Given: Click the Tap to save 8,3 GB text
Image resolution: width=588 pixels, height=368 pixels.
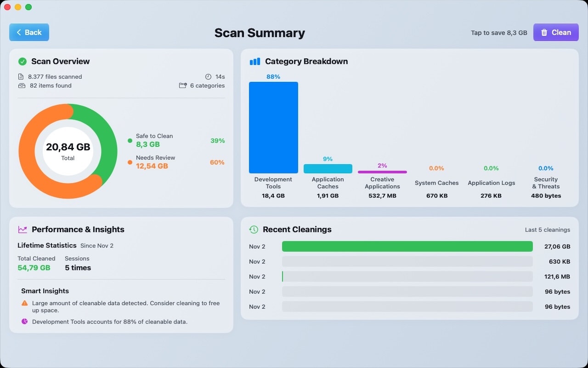Looking at the screenshot, I should click(x=499, y=32).
